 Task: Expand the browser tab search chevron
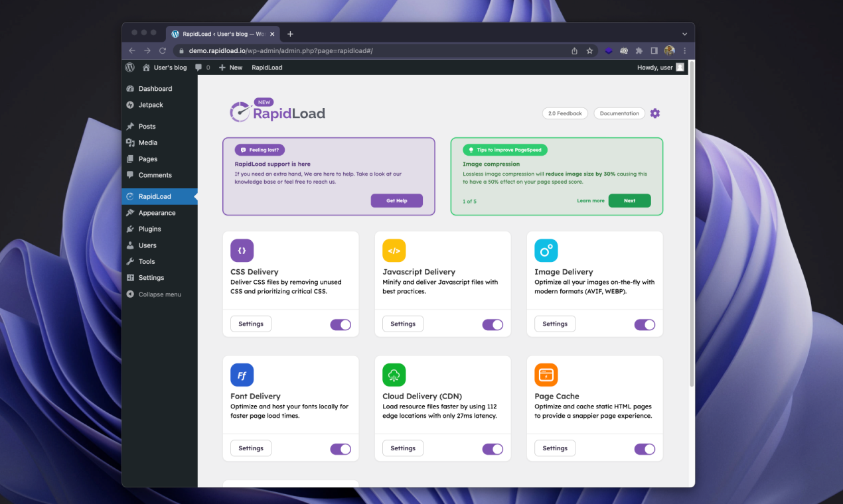tap(684, 34)
